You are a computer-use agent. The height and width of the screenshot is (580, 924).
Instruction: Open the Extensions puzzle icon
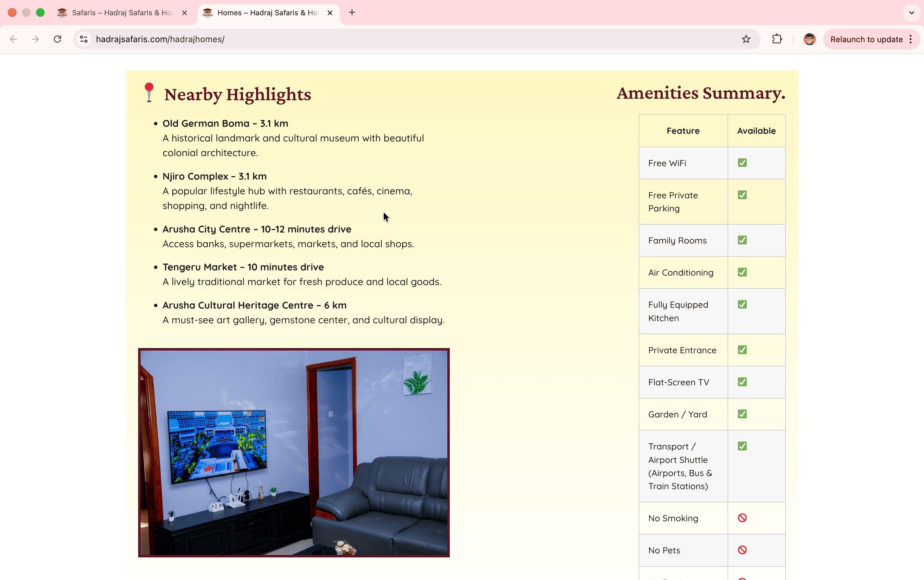point(777,39)
